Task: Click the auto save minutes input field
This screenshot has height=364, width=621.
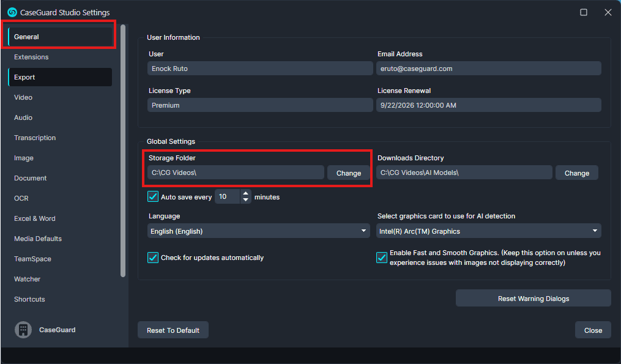Action: (227, 197)
